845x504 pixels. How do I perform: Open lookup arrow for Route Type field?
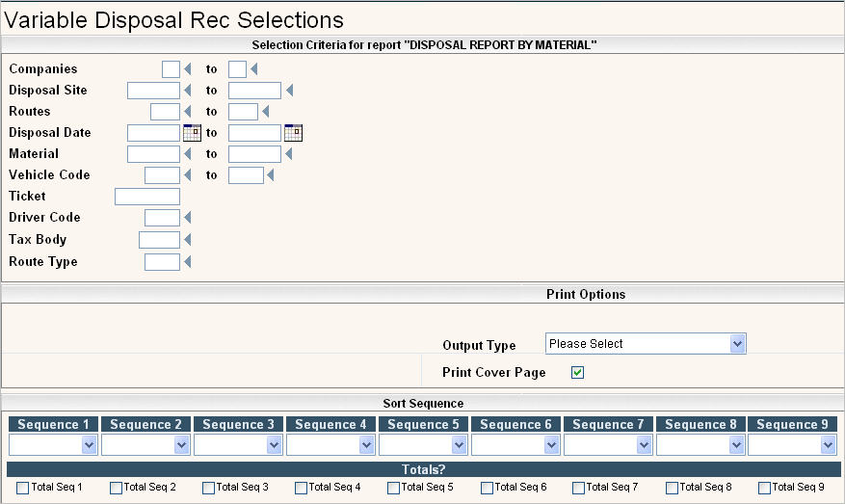click(x=188, y=262)
